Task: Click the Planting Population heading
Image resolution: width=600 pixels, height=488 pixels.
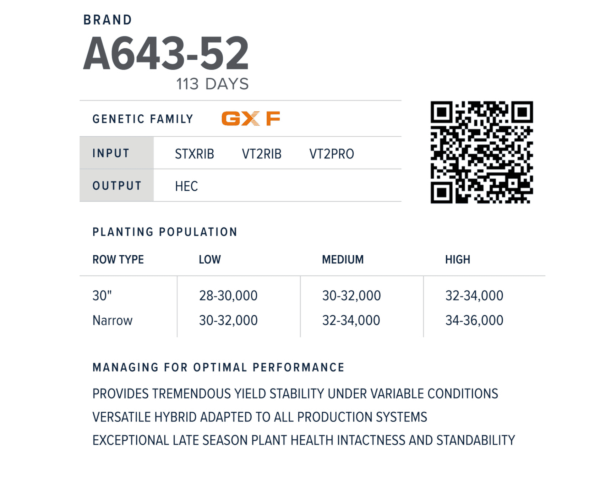Action: (165, 232)
